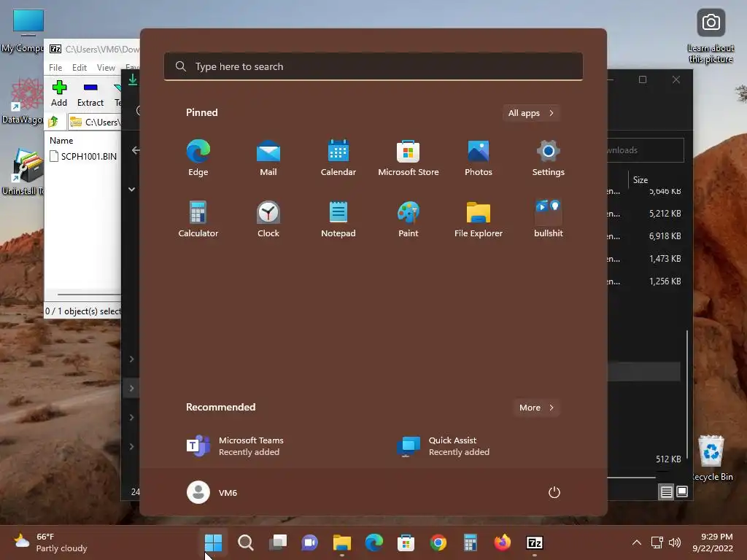Switch to 7-Zip on the taskbar
This screenshot has height=560, width=747.
click(x=535, y=542)
